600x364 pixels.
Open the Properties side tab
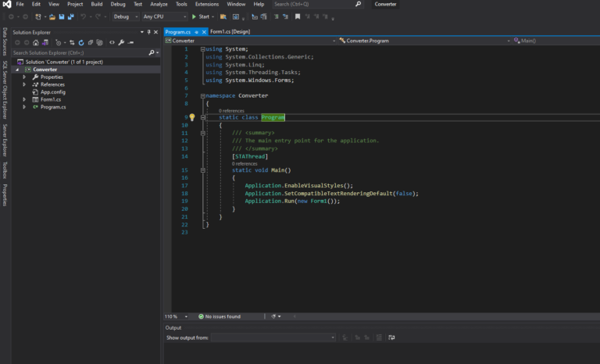(x=5, y=195)
